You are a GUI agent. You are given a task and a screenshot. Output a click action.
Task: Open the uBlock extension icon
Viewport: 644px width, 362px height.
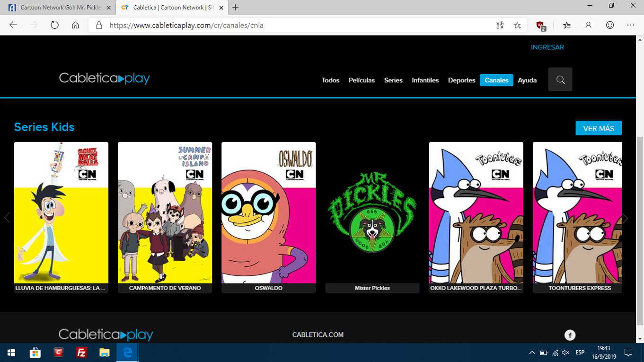[x=540, y=26]
